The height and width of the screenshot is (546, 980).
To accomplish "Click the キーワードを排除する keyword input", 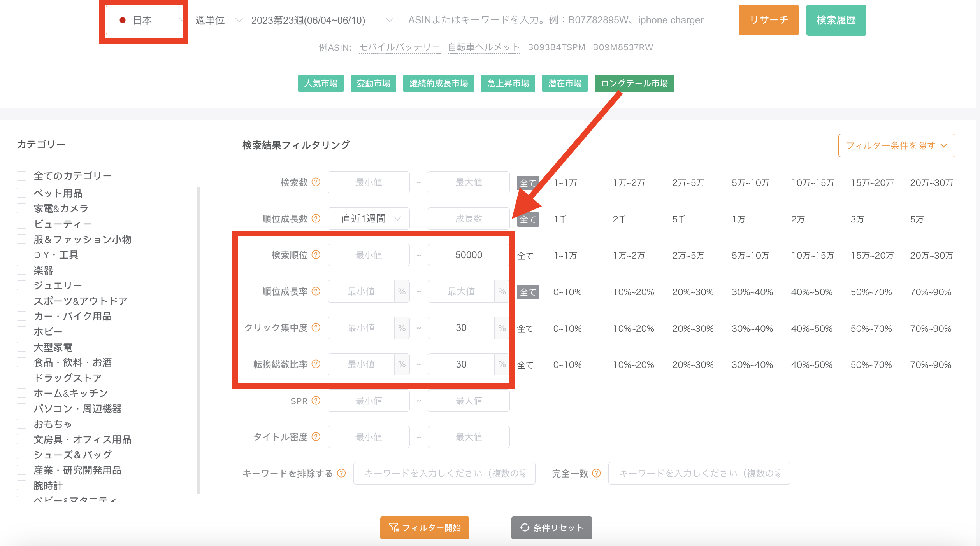I will [x=444, y=473].
